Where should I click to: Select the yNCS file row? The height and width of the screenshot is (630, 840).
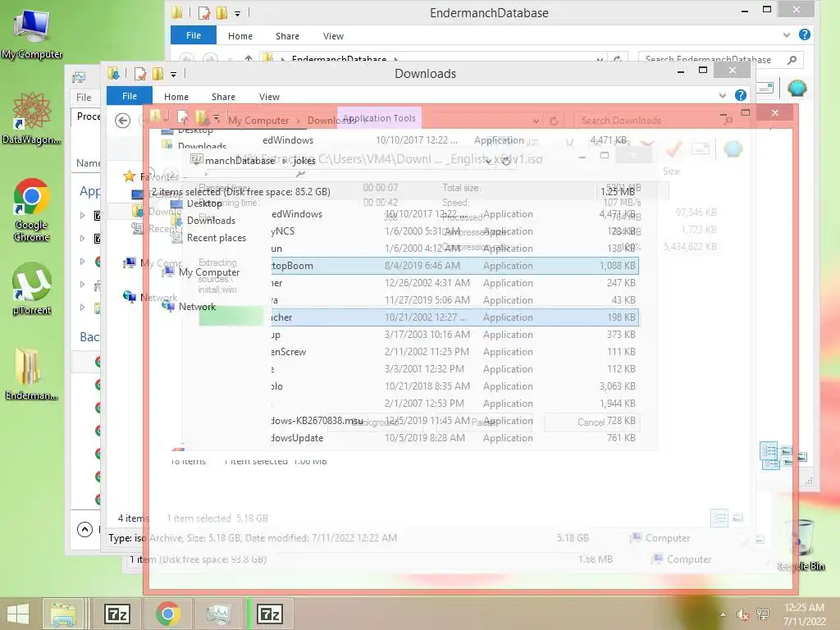click(454, 231)
